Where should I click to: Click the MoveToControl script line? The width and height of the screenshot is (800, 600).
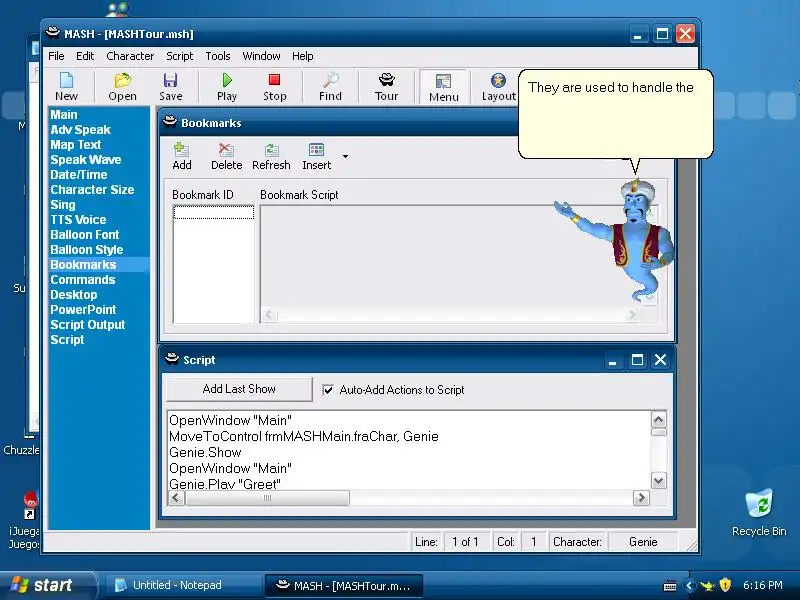point(304,437)
